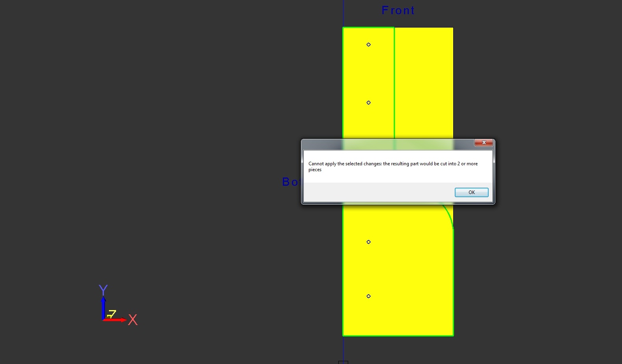Click the blue Y axis arrow
Screen dimensions: 622x364
coord(103,307)
